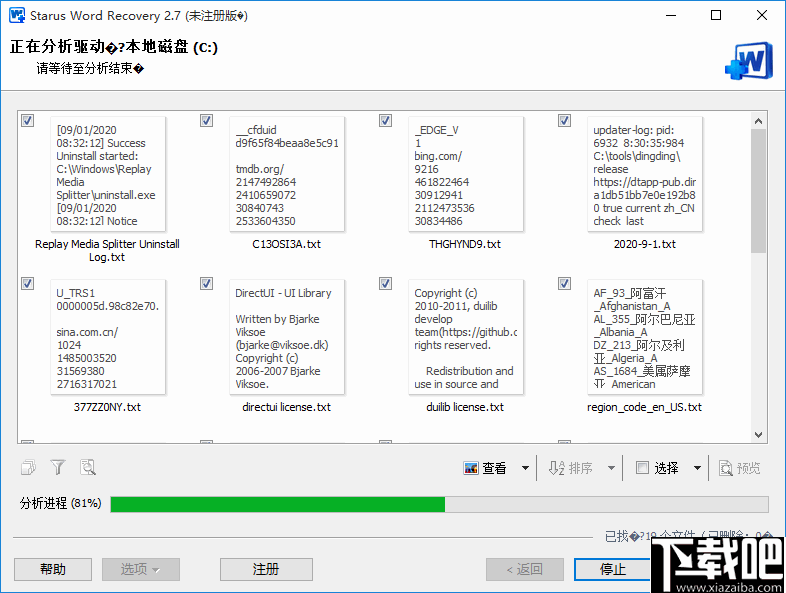Click the 查看 view menu label
Screen dimensions: 786x593
[x=494, y=468]
